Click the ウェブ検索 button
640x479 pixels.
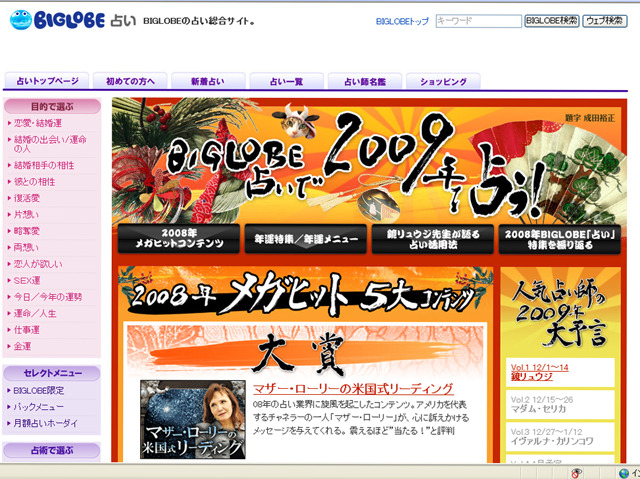click(605, 21)
